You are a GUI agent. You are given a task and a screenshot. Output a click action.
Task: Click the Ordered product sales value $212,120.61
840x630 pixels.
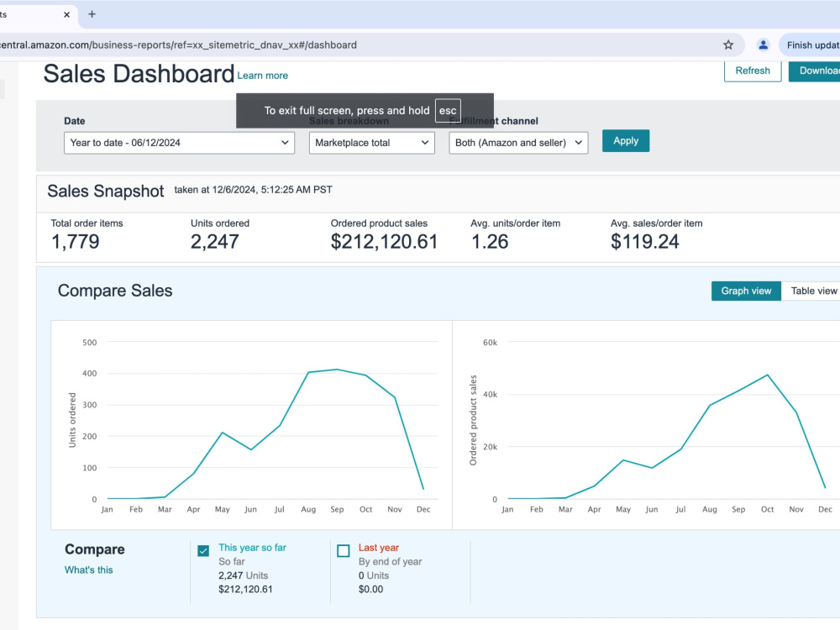pos(384,242)
